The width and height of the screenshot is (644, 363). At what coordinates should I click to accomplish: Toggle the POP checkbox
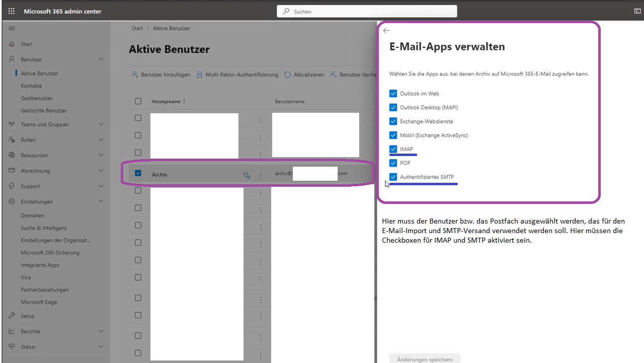tap(393, 163)
